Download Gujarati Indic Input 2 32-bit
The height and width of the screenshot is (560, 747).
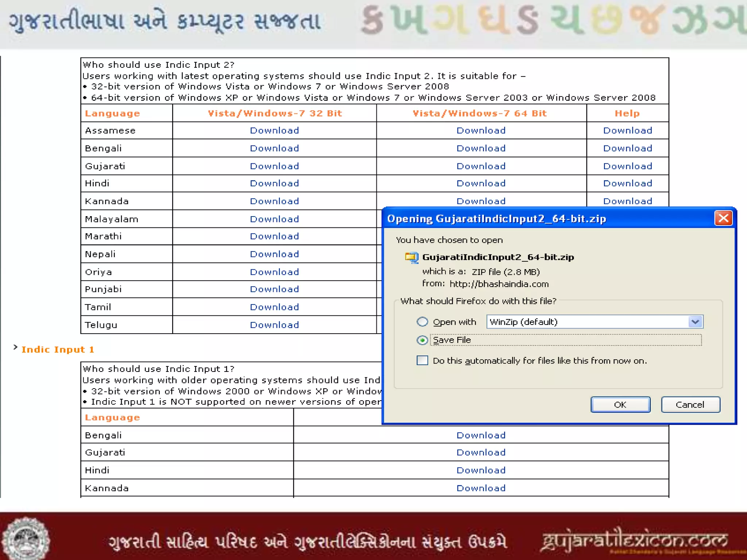click(x=274, y=166)
